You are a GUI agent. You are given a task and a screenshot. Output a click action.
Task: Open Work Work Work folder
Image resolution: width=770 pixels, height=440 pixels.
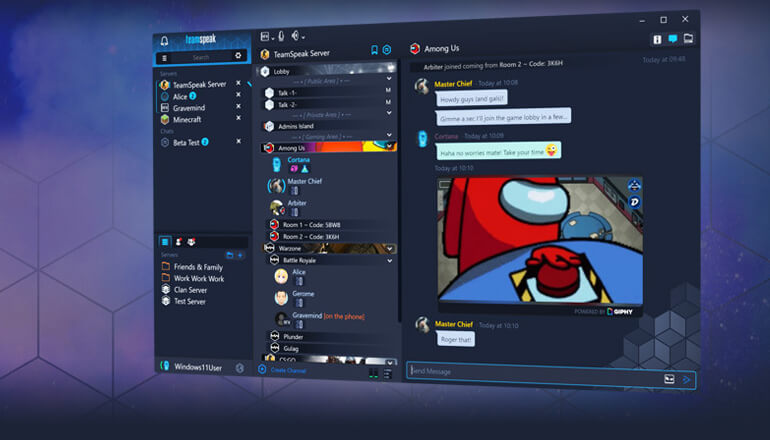(x=198, y=278)
